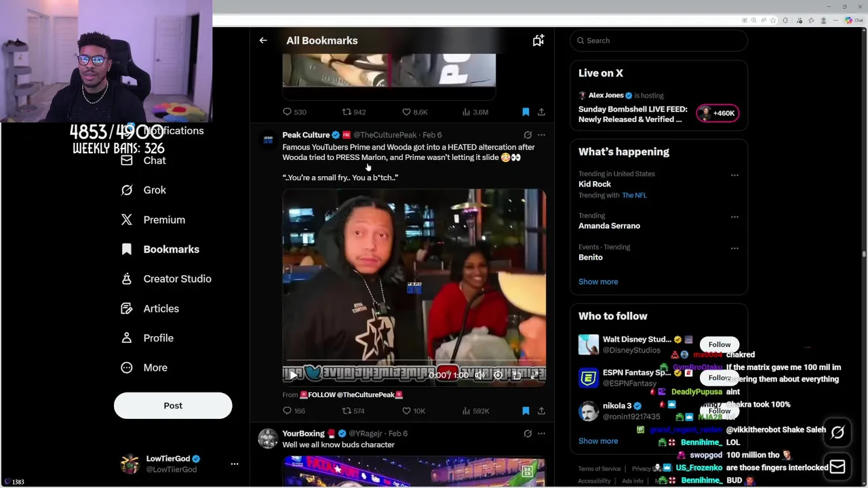Open LowTierGod account menu dots
Screen dimensions: 868x488
[235, 464]
